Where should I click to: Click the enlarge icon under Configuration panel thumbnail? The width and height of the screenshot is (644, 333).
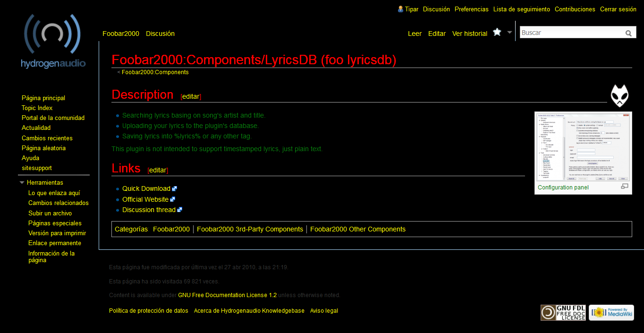pos(625,187)
